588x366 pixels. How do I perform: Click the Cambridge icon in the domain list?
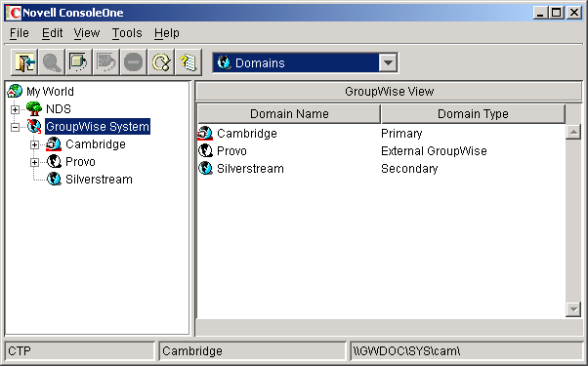205,134
